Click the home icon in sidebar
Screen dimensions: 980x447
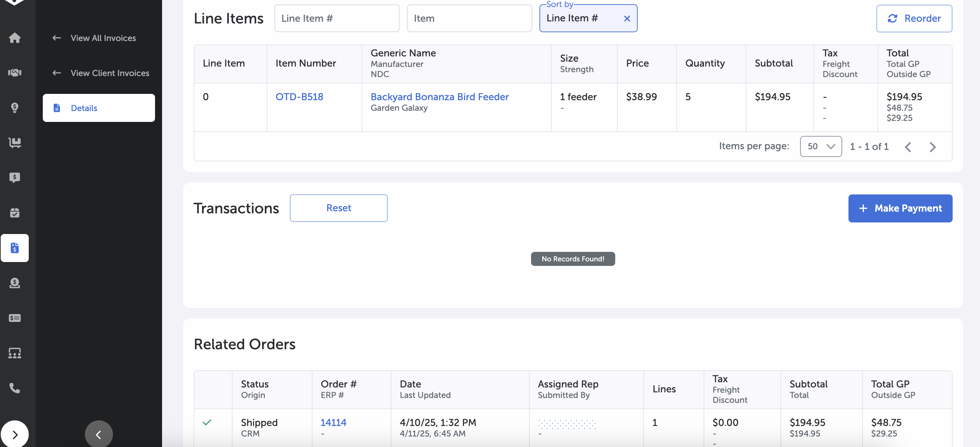point(14,37)
